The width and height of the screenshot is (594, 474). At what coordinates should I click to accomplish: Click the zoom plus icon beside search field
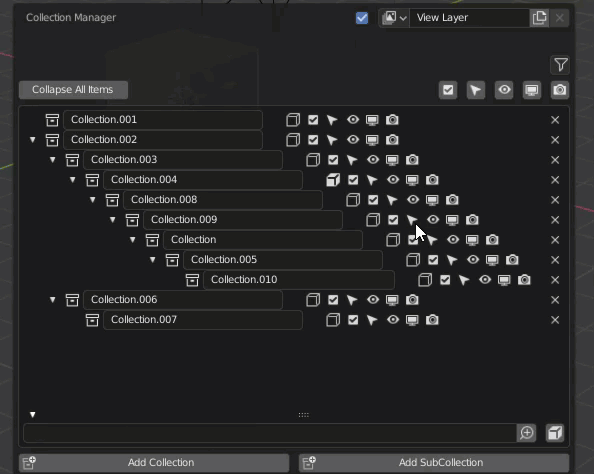click(527, 433)
